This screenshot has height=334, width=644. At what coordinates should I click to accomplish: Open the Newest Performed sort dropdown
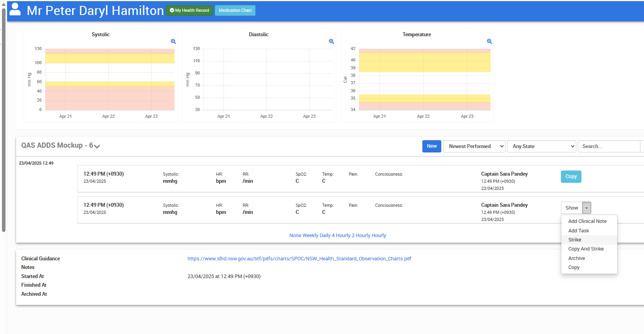point(474,146)
